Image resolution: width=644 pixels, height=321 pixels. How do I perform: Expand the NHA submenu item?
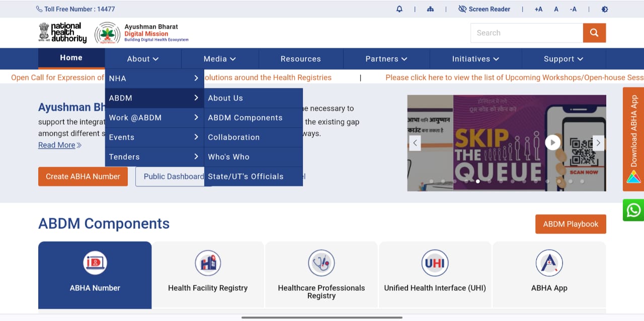(154, 78)
